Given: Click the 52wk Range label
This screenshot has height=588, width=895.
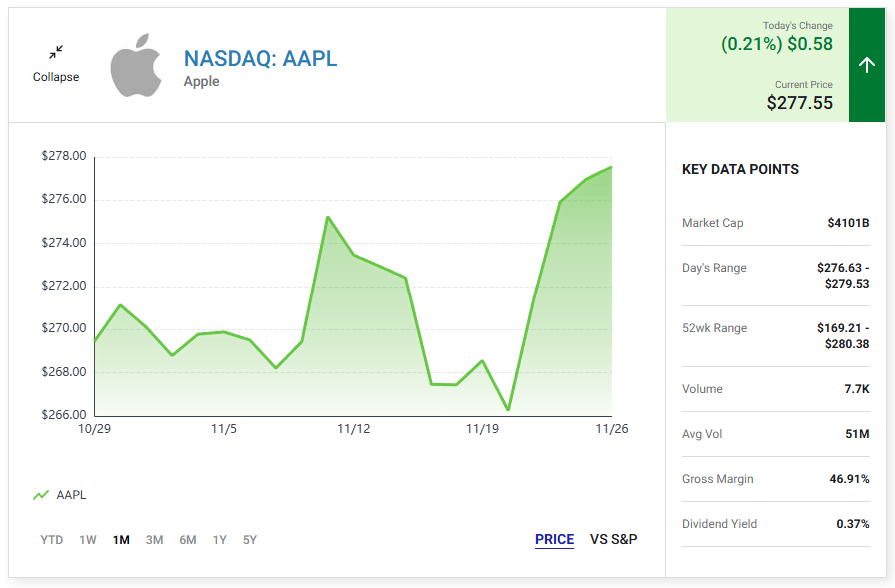Looking at the screenshot, I should point(714,328).
